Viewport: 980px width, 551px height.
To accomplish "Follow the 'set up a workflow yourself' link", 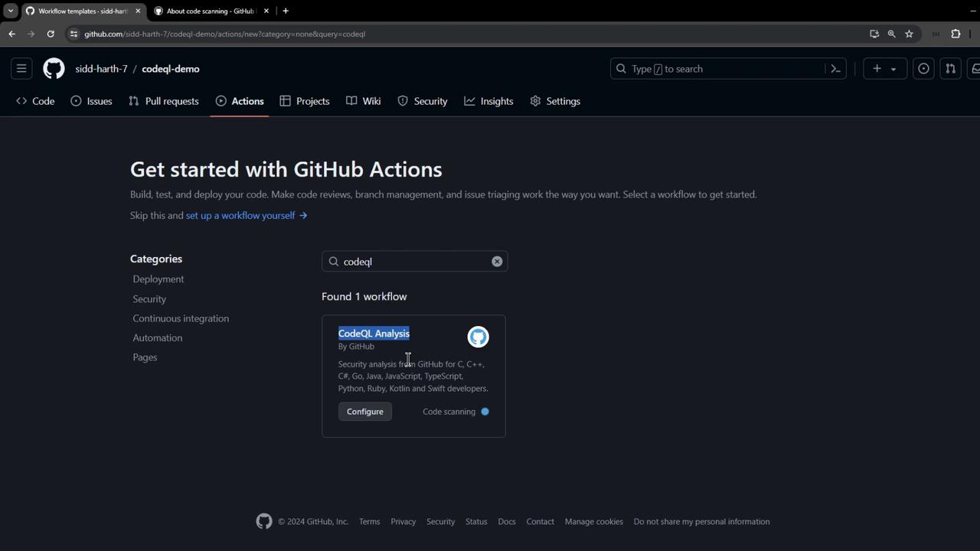I will point(247,216).
